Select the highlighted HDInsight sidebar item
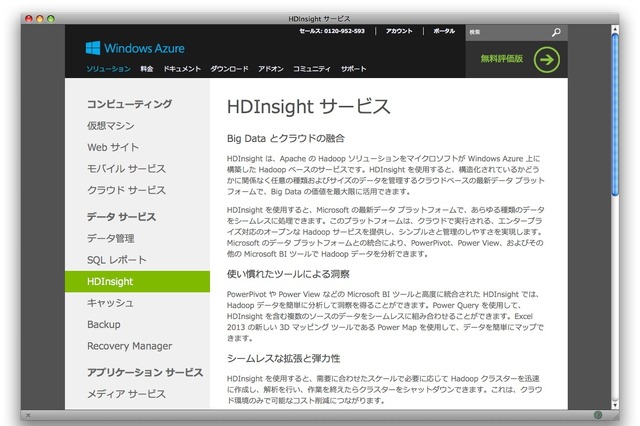The height and width of the screenshot is (426, 640). coord(137,282)
